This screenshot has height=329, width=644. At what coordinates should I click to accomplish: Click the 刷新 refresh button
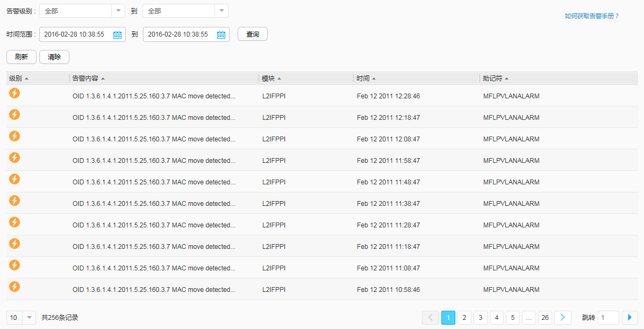(22, 57)
